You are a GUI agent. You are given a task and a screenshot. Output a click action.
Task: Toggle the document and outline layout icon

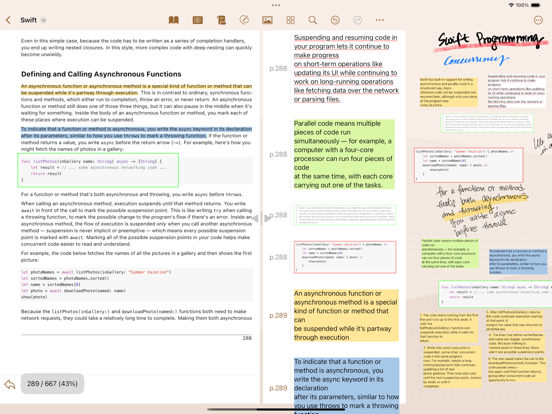[198, 20]
